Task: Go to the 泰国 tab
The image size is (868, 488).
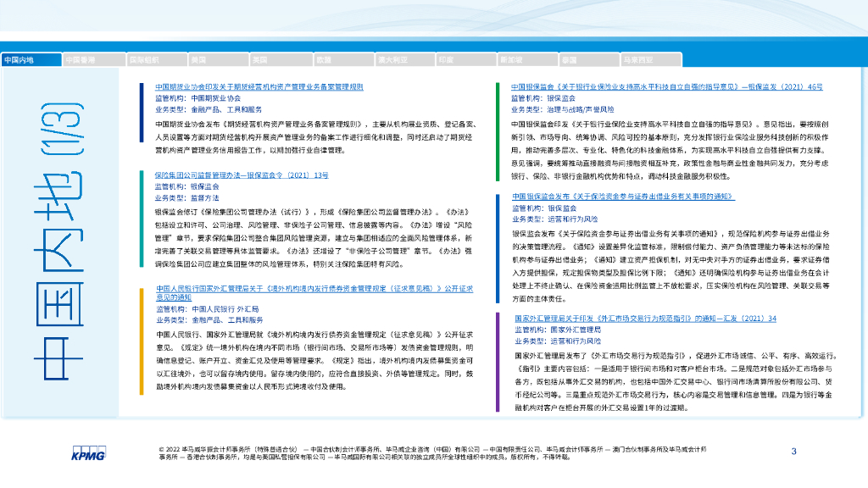Action: coord(589,60)
